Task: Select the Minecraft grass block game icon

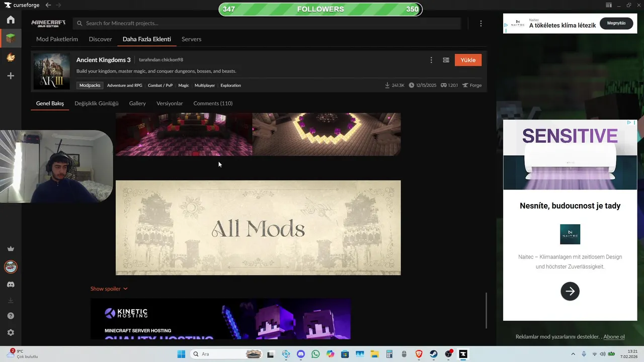Action: click(11, 38)
